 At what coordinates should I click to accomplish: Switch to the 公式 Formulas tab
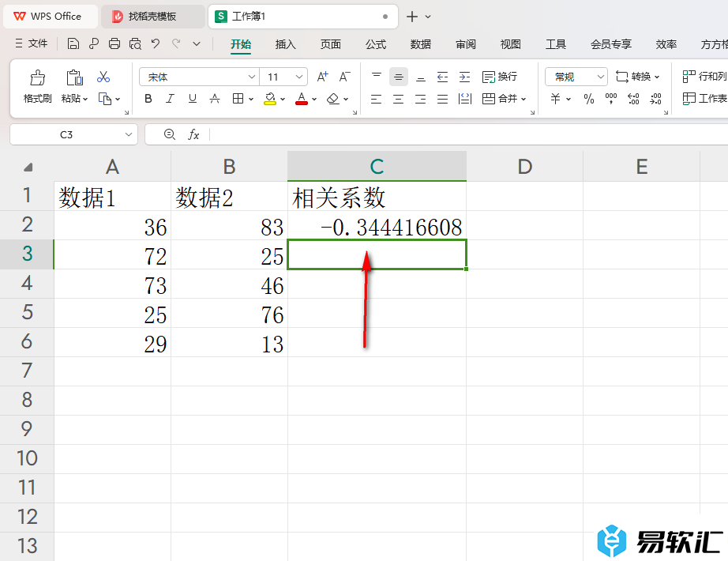tap(376, 44)
